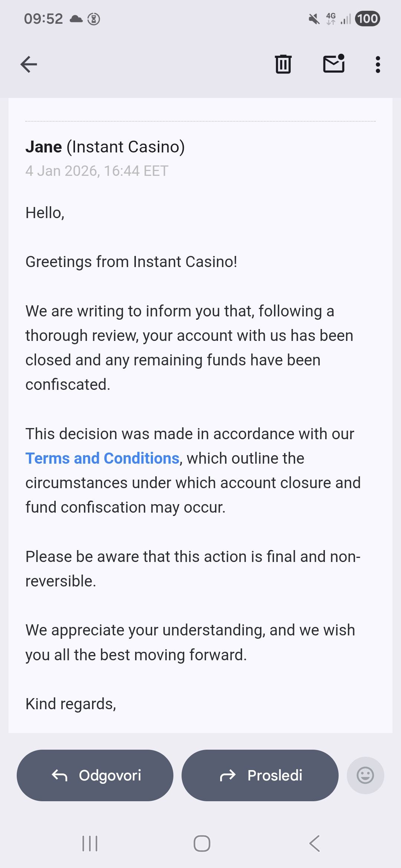
Task: Tap the "Kind regards," closing text
Action: pyautogui.click(x=71, y=704)
